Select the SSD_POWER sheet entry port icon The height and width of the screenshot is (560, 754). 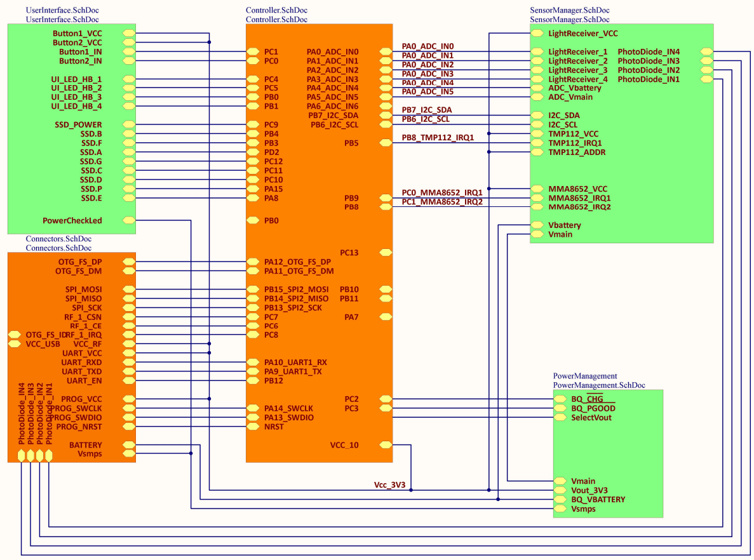(129, 124)
